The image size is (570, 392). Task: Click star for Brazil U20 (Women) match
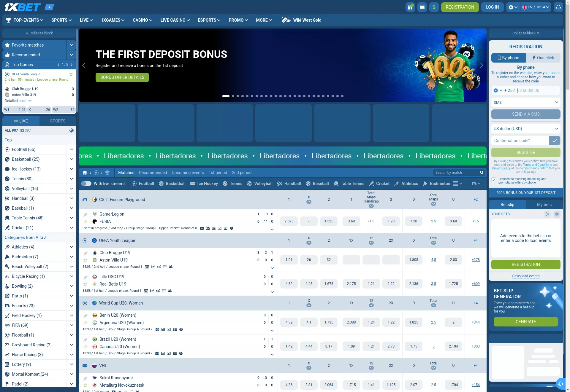coord(85,347)
